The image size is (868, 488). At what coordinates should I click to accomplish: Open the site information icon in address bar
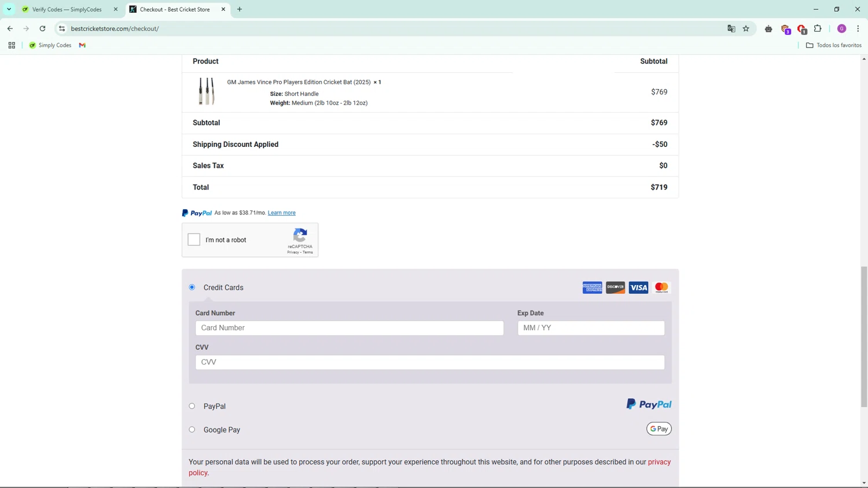coord(62,28)
